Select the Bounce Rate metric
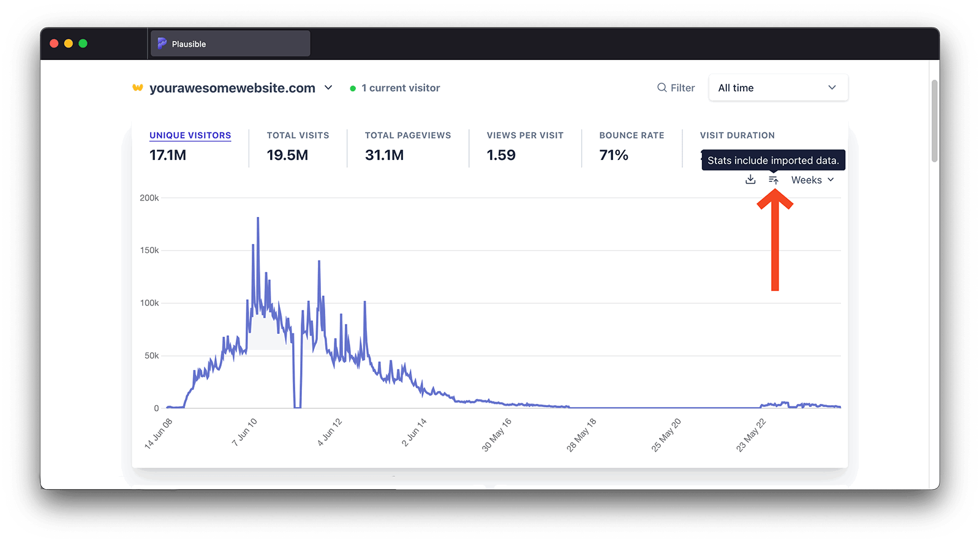This screenshot has width=980, height=543. point(631,135)
